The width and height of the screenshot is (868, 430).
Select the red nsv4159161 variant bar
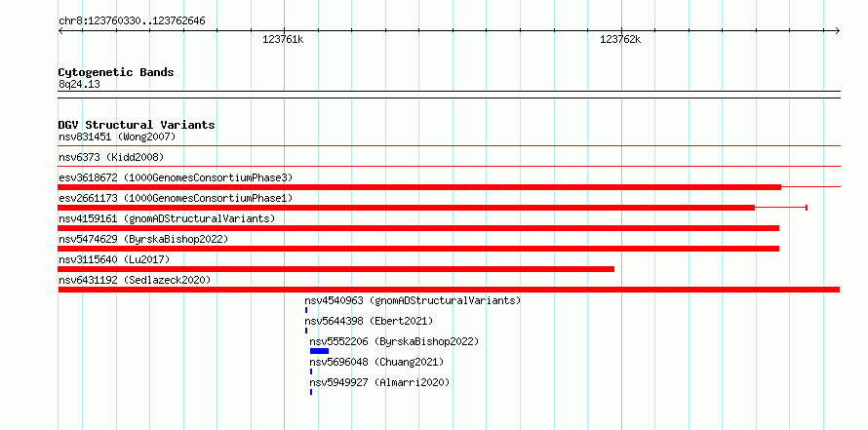[418, 228]
